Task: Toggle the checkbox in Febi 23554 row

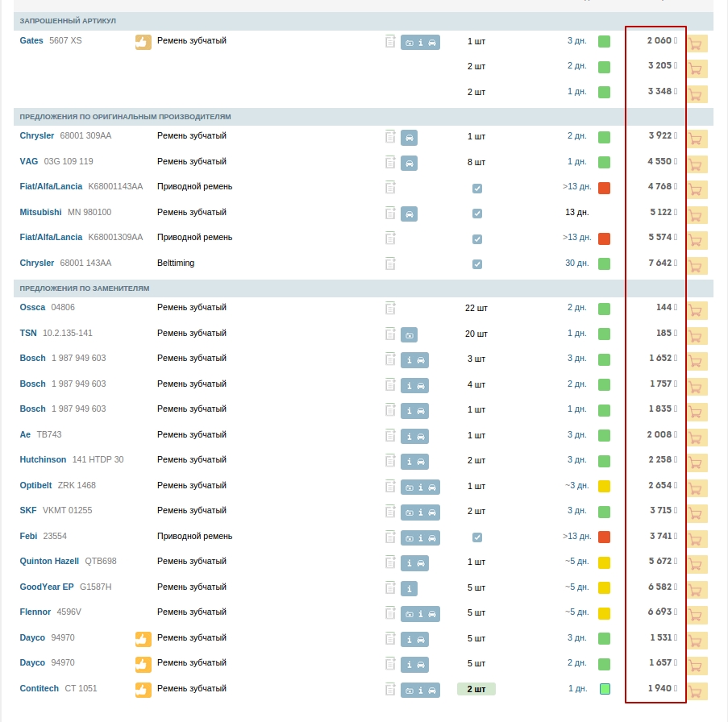Action: click(x=476, y=537)
